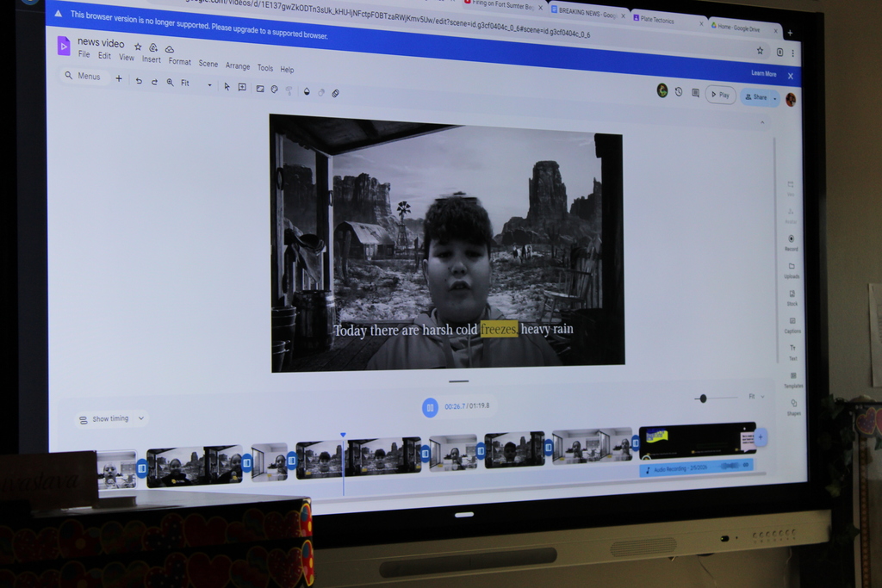Viewport: 882px width, 588px height.
Task: Open the Captions panel
Action: tap(792, 322)
